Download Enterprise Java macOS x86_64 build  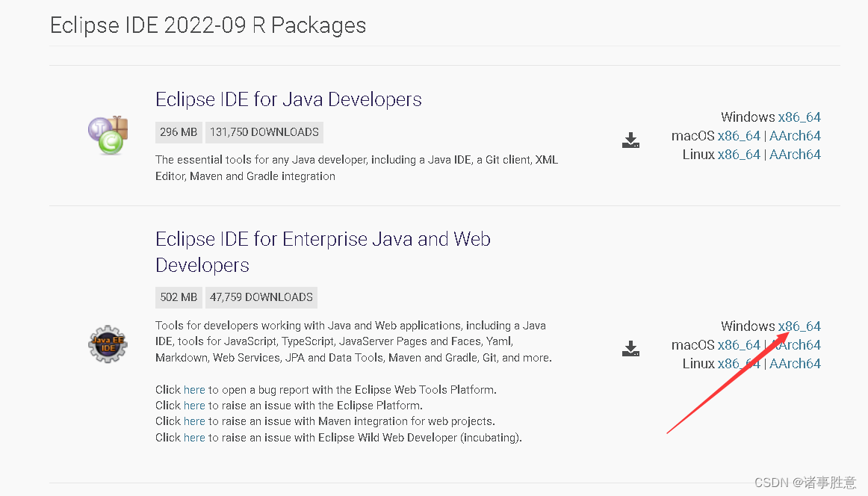tap(739, 345)
